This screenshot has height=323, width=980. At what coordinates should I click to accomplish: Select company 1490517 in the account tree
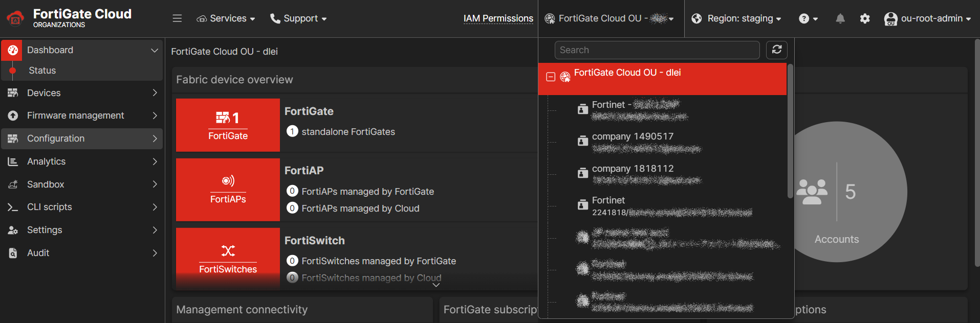tap(633, 136)
